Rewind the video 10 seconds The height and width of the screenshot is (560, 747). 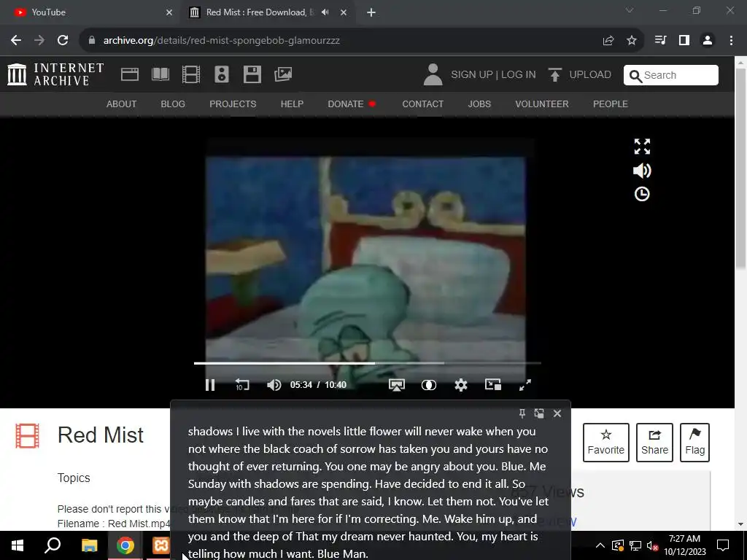(x=242, y=385)
